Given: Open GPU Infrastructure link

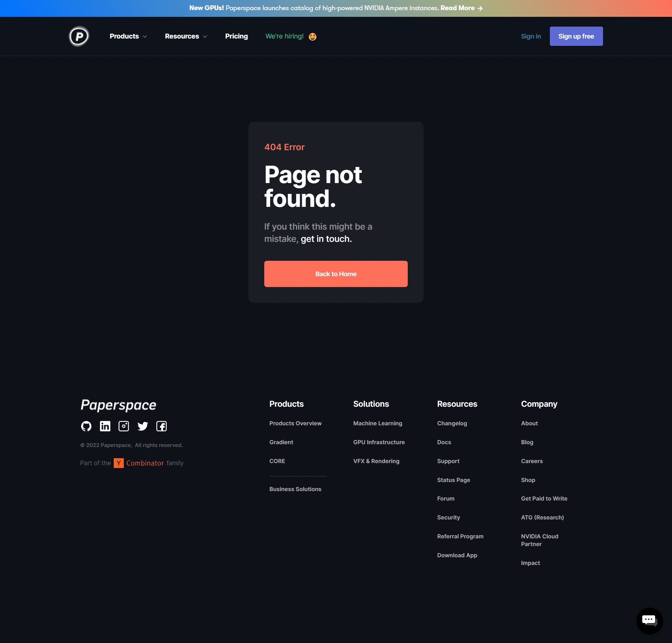Looking at the screenshot, I should tap(379, 442).
